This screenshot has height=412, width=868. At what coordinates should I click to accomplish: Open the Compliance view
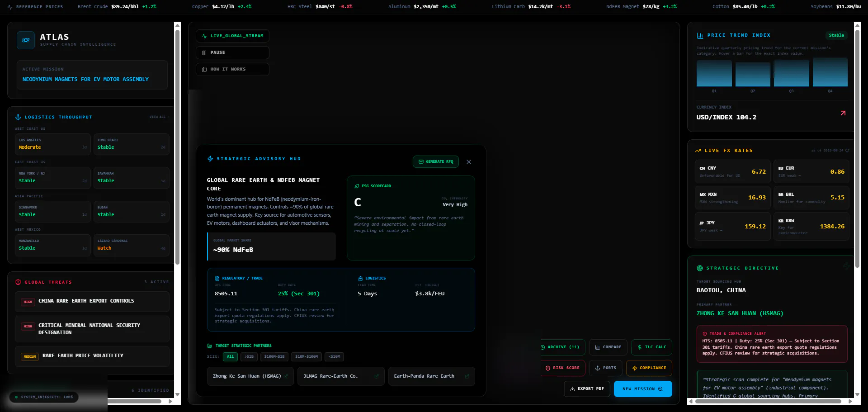pos(649,368)
